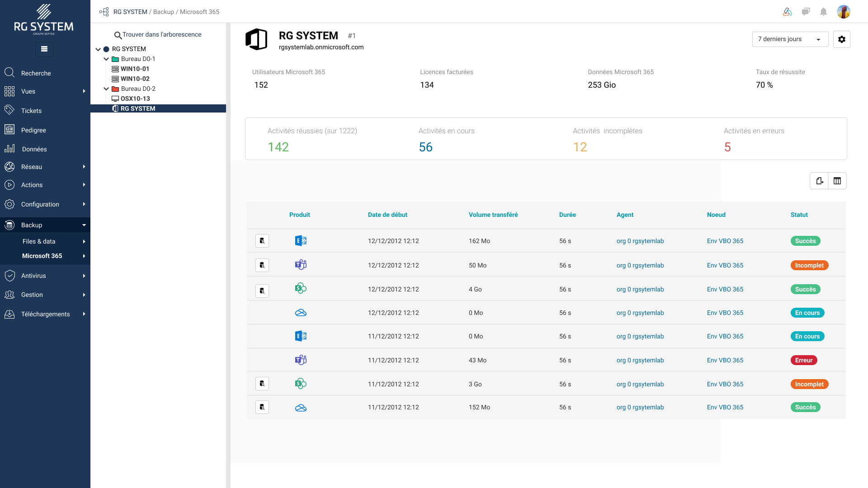868x488 pixels.
Task: Select OSX10-13 in the tree
Action: pyautogui.click(x=135, y=99)
